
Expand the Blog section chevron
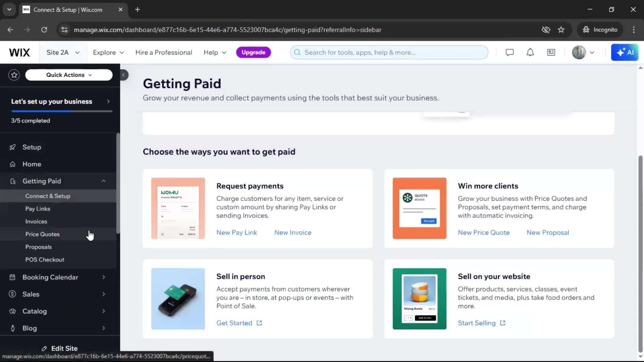pyautogui.click(x=103, y=328)
